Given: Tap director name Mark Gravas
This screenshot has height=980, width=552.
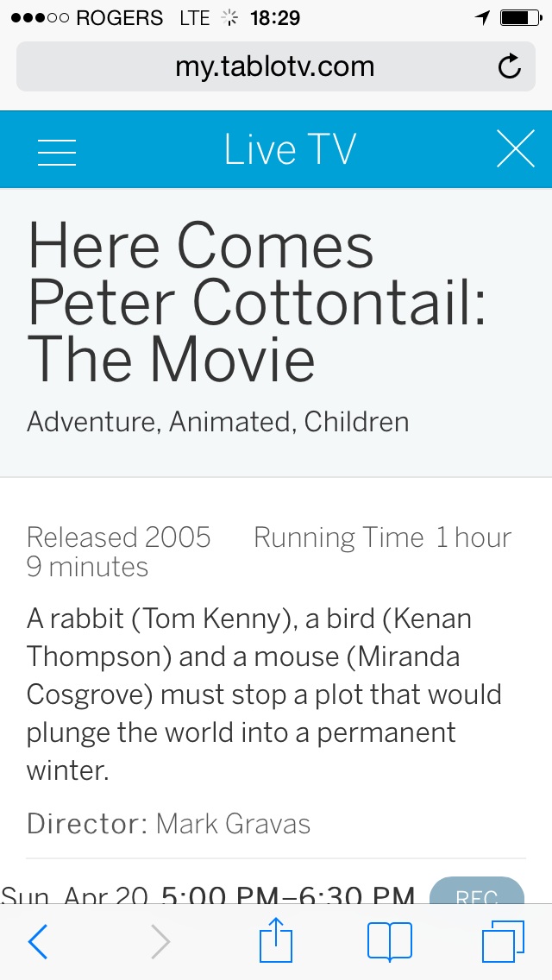Looking at the screenshot, I should click(233, 823).
